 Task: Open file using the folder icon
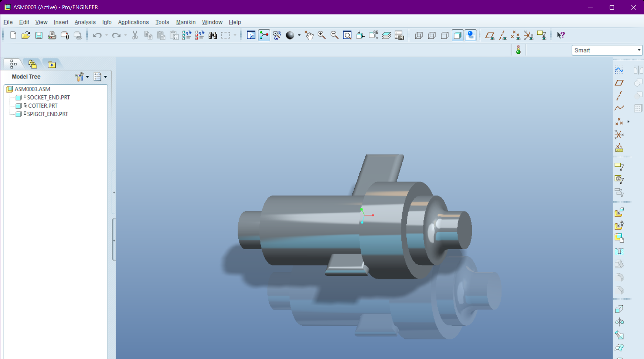click(26, 35)
